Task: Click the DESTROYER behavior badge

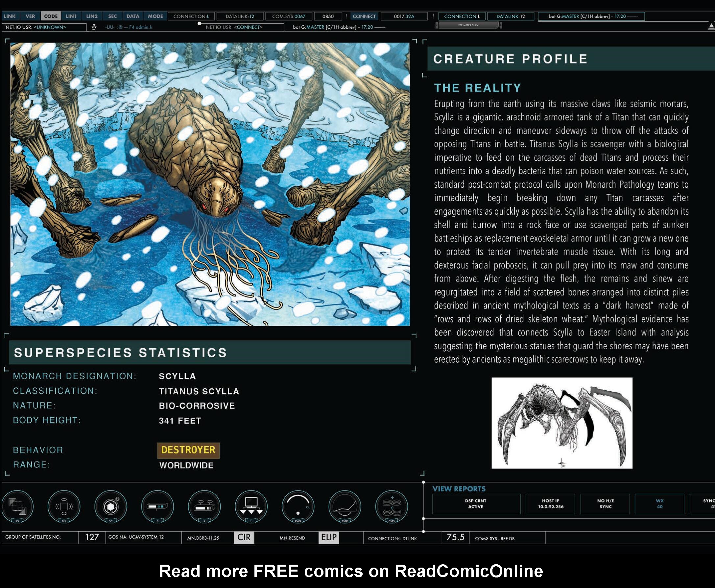Action: (x=189, y=450)
